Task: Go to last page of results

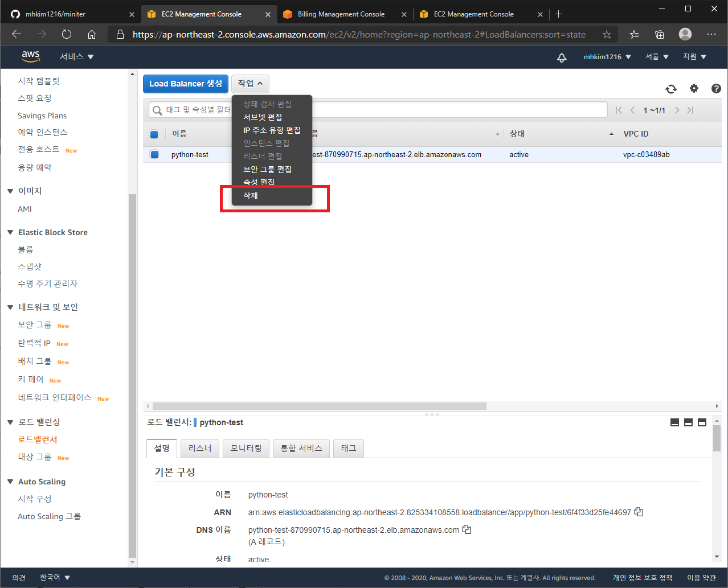Action: coord(690,110)
